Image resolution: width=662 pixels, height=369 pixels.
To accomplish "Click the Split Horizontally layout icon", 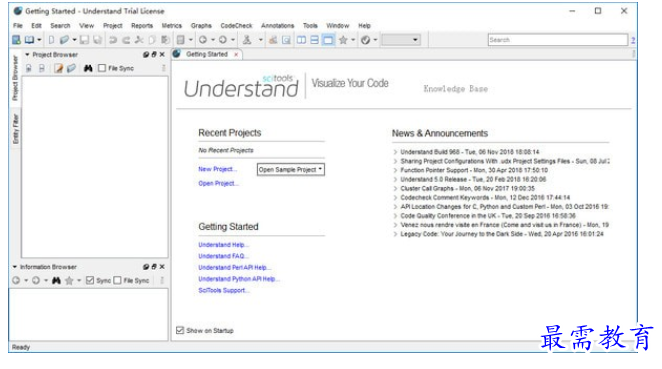I will tap(315, 40).
